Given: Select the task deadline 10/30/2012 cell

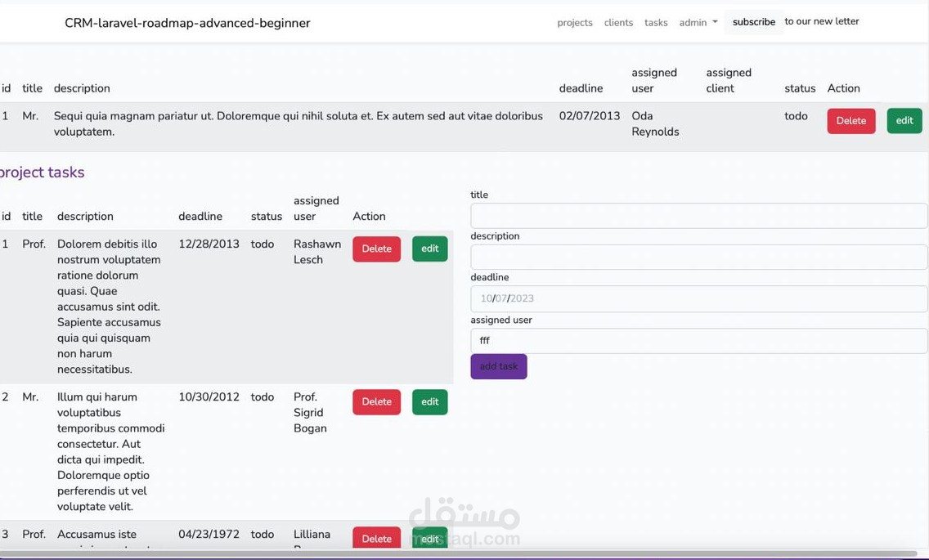Looking at the screenshot, I should click(209, 397).
